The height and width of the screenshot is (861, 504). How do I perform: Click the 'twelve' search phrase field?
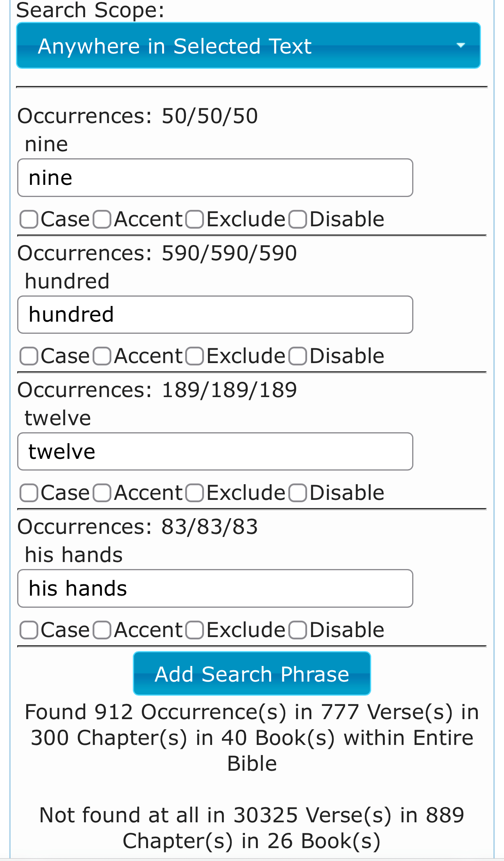coord(215,451)
